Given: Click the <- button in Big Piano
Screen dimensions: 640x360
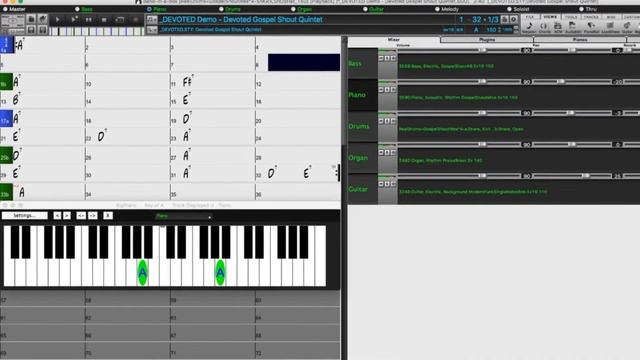Looking at the screenshot, I should coord(81,216).
